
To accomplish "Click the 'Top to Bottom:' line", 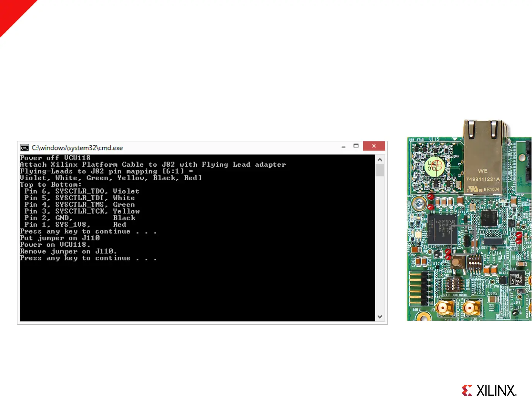I will coord(51,184).
